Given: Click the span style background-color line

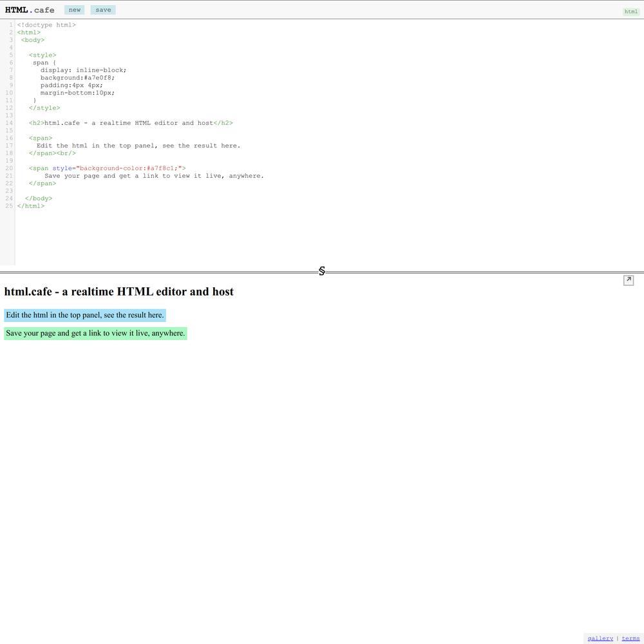Looking at the screenshot, I should (107, 168).
